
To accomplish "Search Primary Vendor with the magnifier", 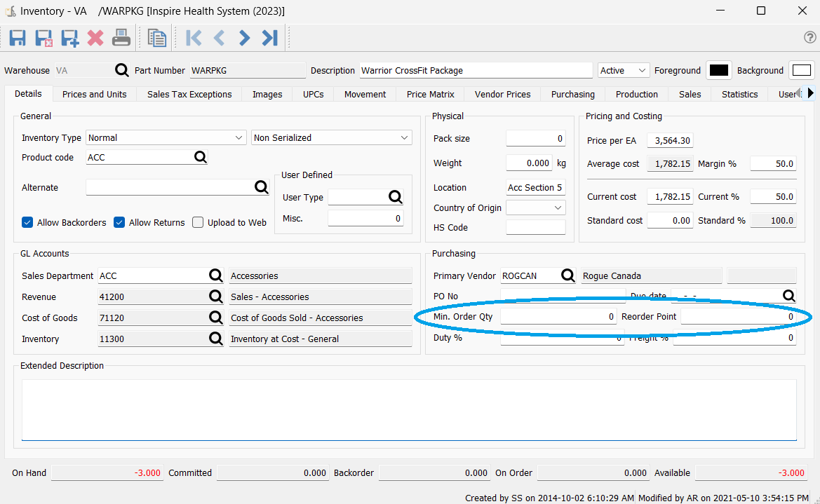I will [x=568, y=275].
